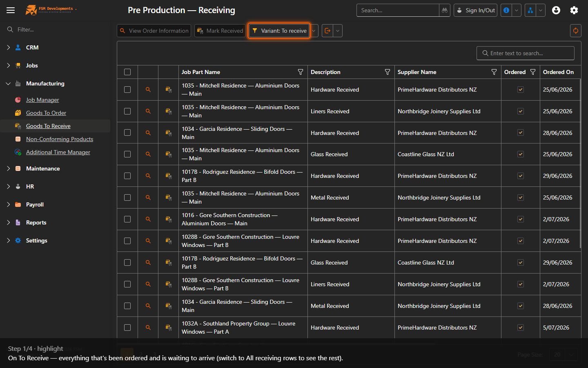
Task: Select row 1032A Southland checkbox
Action: (127, 328)
